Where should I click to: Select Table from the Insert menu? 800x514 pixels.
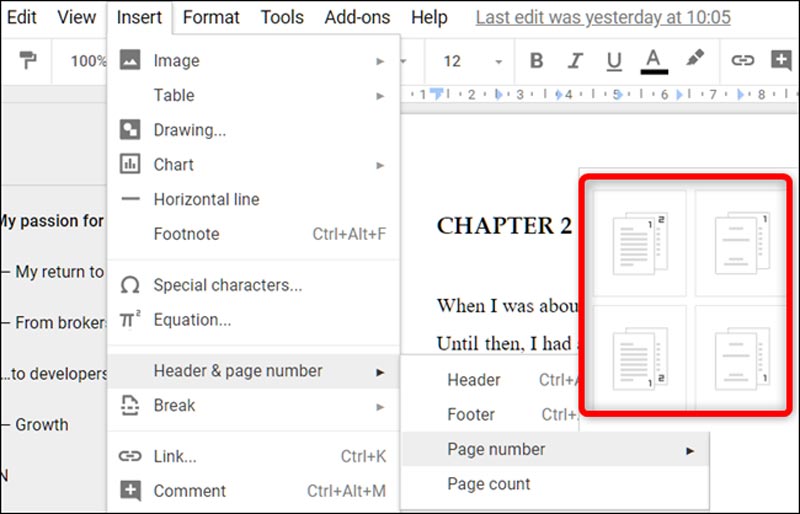click(x=254, y=95)
